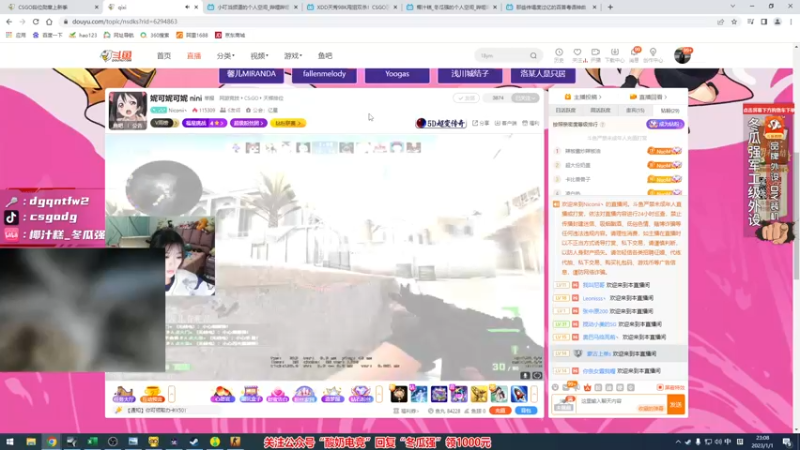Screen dimensions: 800x450
Task: Select the rightmost streamer tab after 浅川
Action: (x=543, y=74)
